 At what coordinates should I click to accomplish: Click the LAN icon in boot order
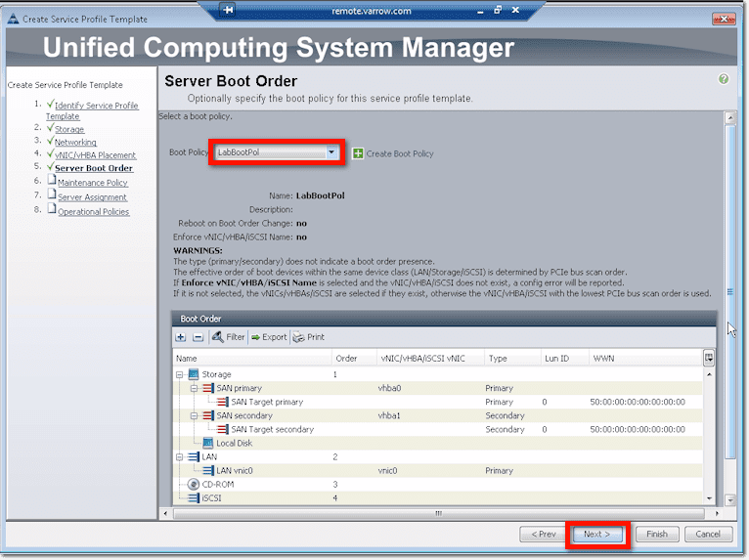(194, 456)
